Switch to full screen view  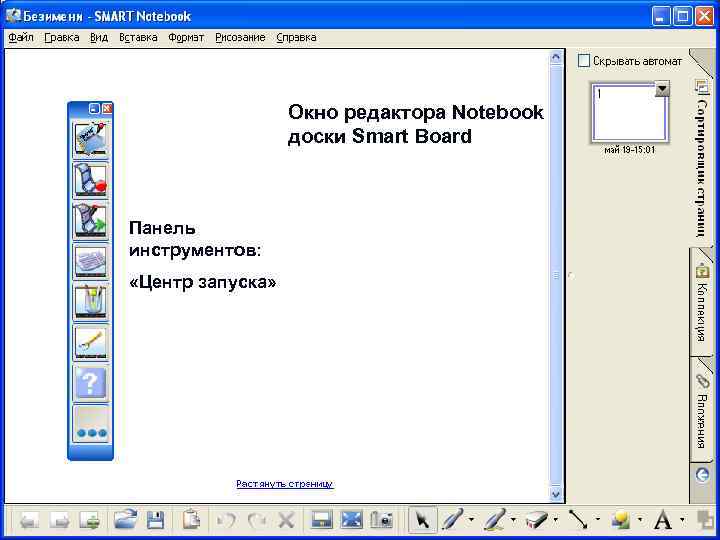click(x=352, y=520)
